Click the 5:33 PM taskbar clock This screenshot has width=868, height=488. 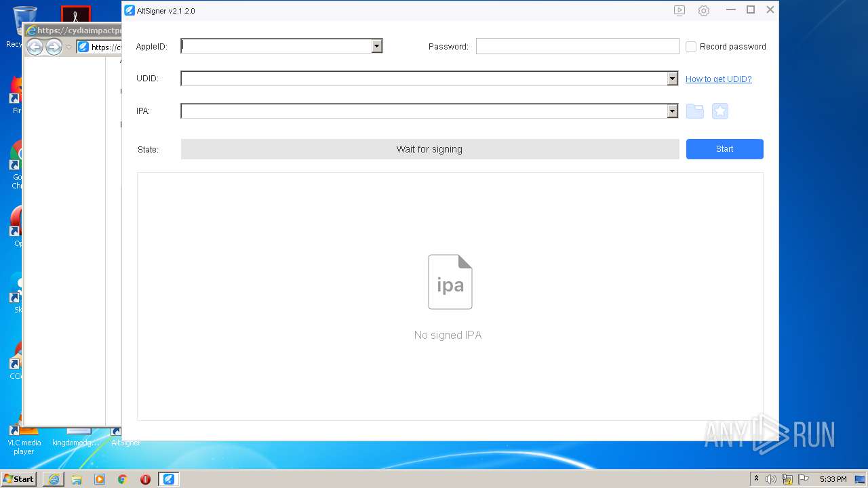tap(833, 479)
